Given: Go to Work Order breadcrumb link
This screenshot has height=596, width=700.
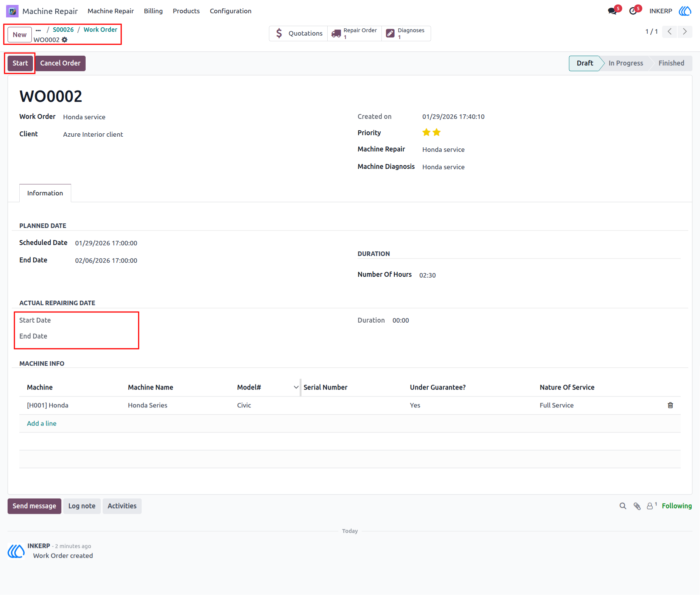Looking at the screenshot, I should tap(100, 30).
